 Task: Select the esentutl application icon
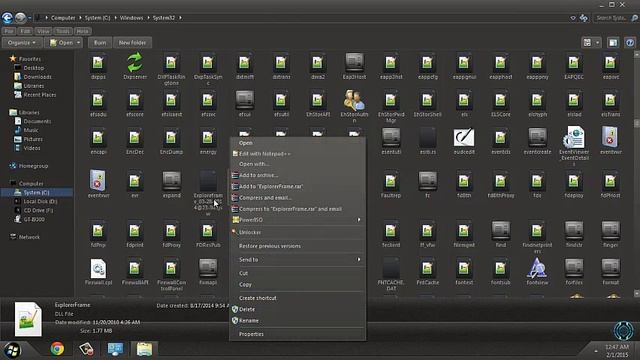[x=391, y=138]
